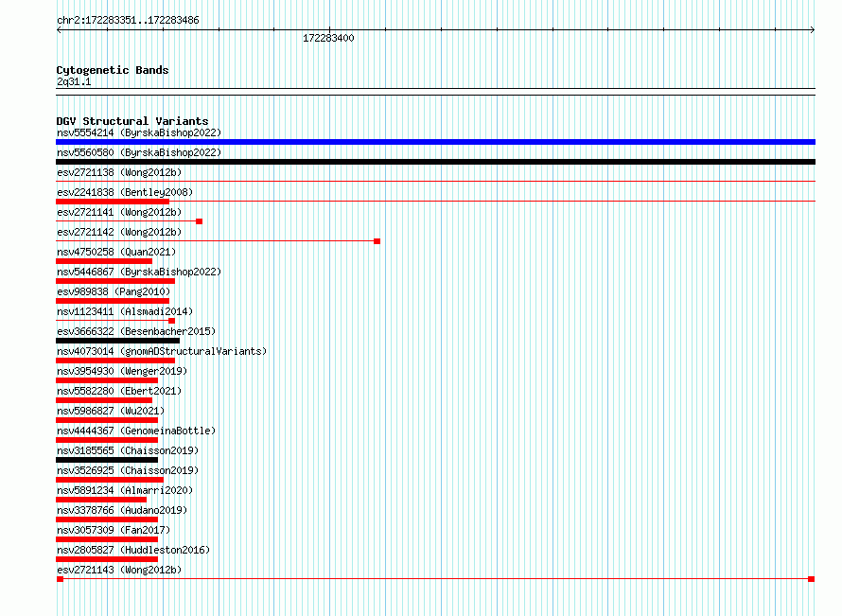Click the red end marker of nsv1123411
The height and width of the screenshot is (616, 842).
click(x=172, y=321)
